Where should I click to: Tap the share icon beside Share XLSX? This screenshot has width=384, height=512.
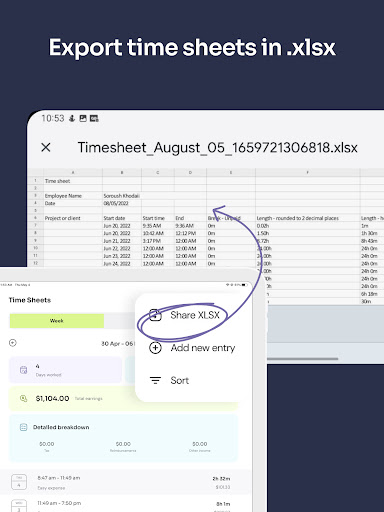[x=155, y=315]
